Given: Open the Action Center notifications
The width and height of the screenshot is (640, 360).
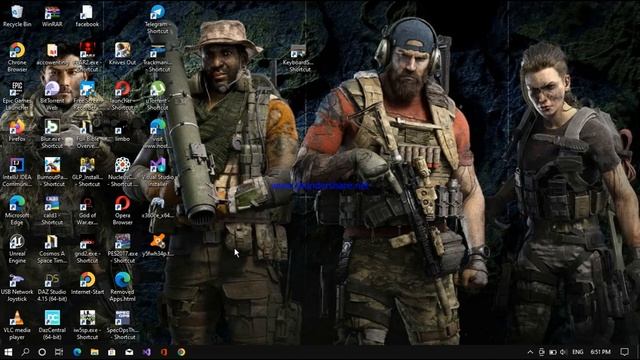Looking at the screenshot, I should (624, 352).
